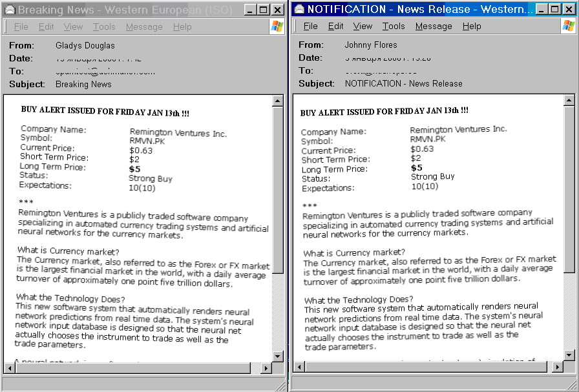The height and width of the screenshot is (392, 579).
Task: Click Strong Buy status in Breaking News message
Action: click(x=151, y=179)
